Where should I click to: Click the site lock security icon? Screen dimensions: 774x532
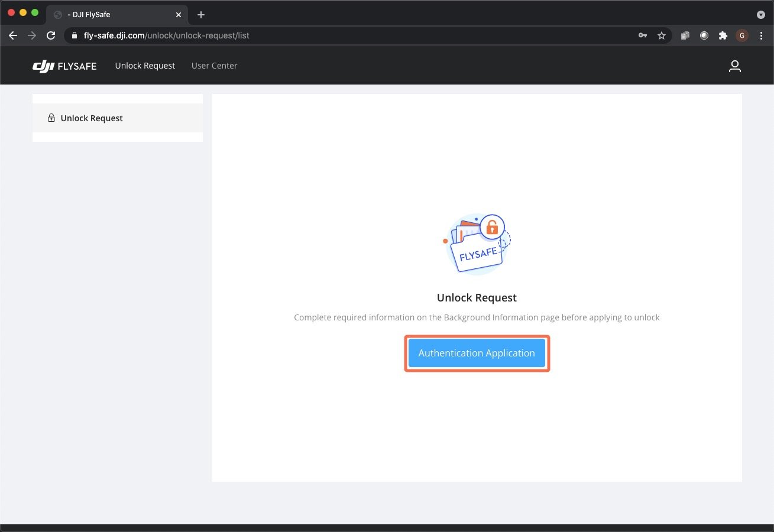click(75, 35)
